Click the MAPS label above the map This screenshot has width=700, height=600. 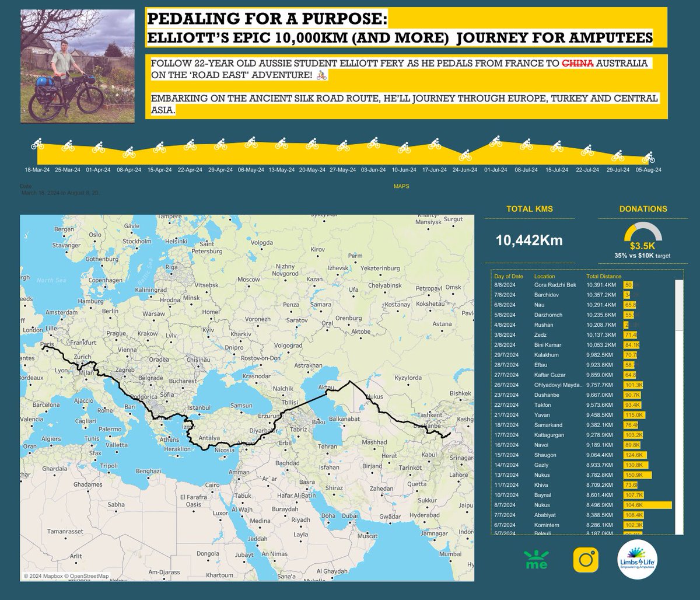[x=401, y=186]
